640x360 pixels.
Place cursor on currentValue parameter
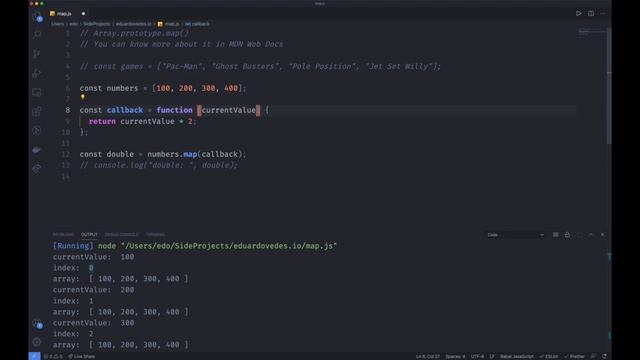click(229, 110)
